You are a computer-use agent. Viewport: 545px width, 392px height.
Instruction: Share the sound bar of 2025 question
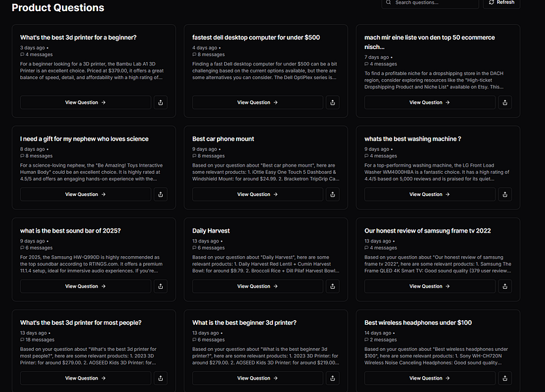(161, 286)
